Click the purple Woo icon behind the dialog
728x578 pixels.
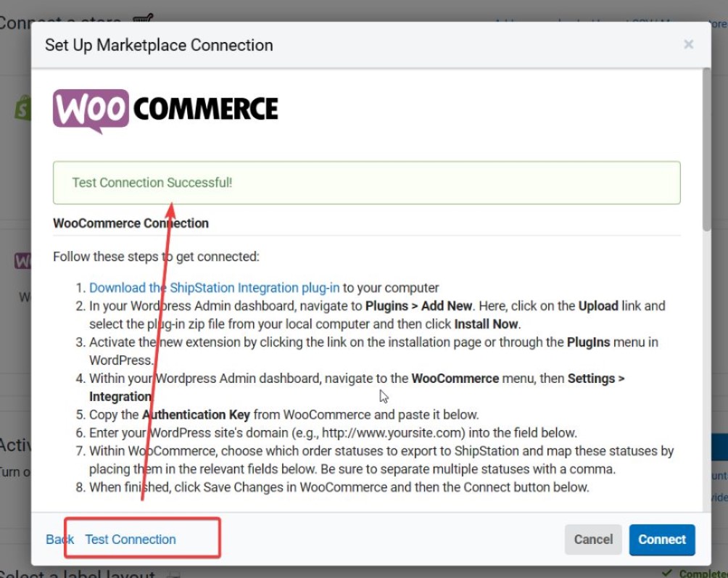point(22,261)
